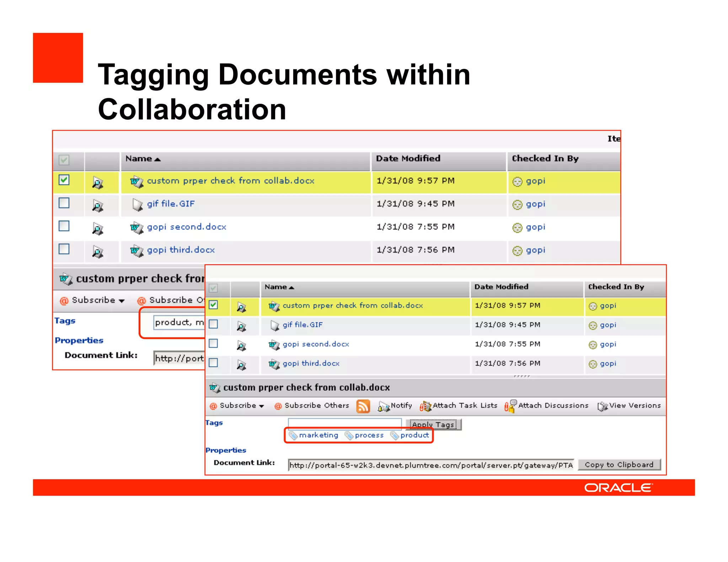
Task: Click Date Modified column header, back window
Action: (408, 158)
